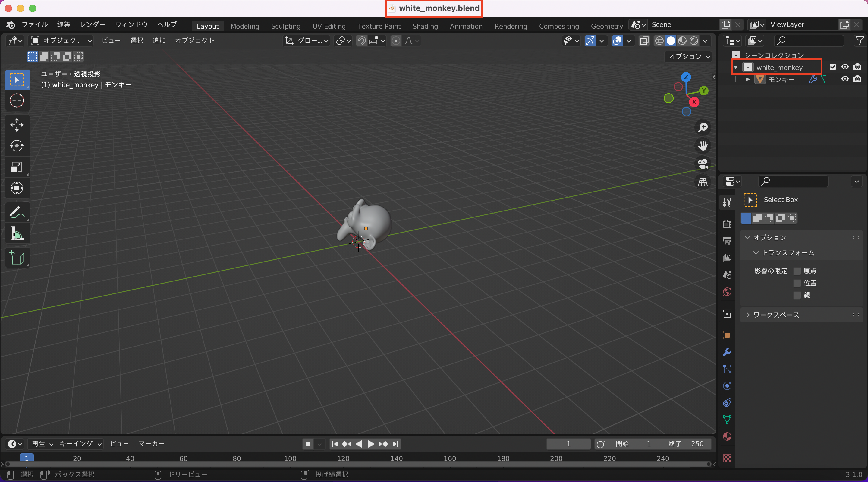Viewport: 868px width, 482px height.
Task: Open Modifier Properties via the wrench icon
Action: (x=727, y=352)
